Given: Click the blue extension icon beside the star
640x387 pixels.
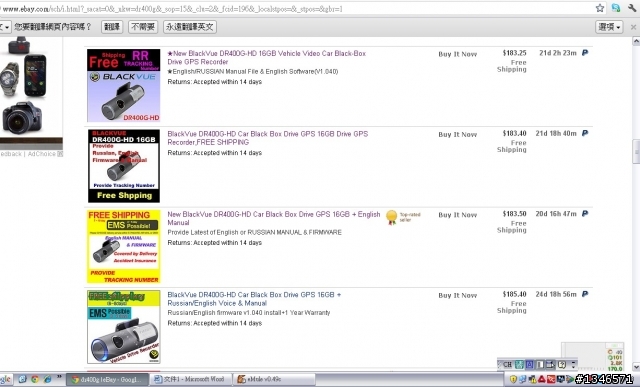Looking at the screenshot, I should point(616,8).
